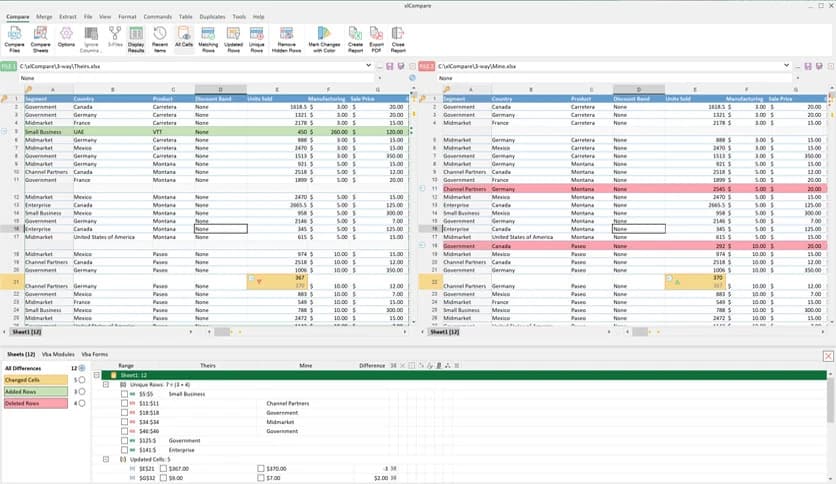The height and width of the screenshot is (484, 836).
Task: Open the Merge ribbon tab
Action: tap(44, 17)
